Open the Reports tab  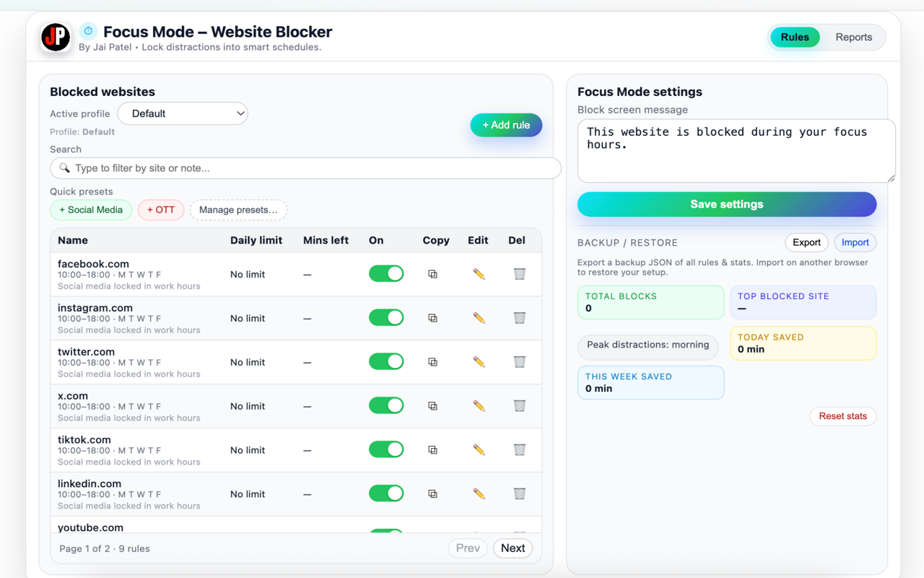pos(854,38)
